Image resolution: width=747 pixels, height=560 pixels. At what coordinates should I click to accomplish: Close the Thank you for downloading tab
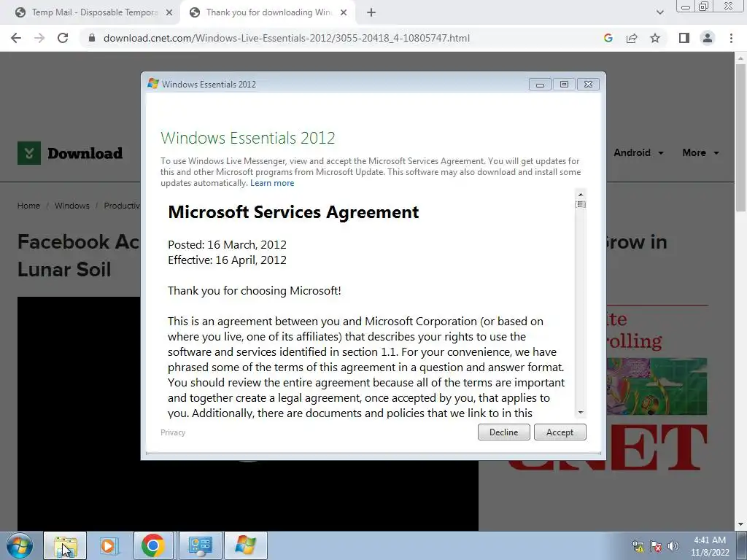coord(344,12)
